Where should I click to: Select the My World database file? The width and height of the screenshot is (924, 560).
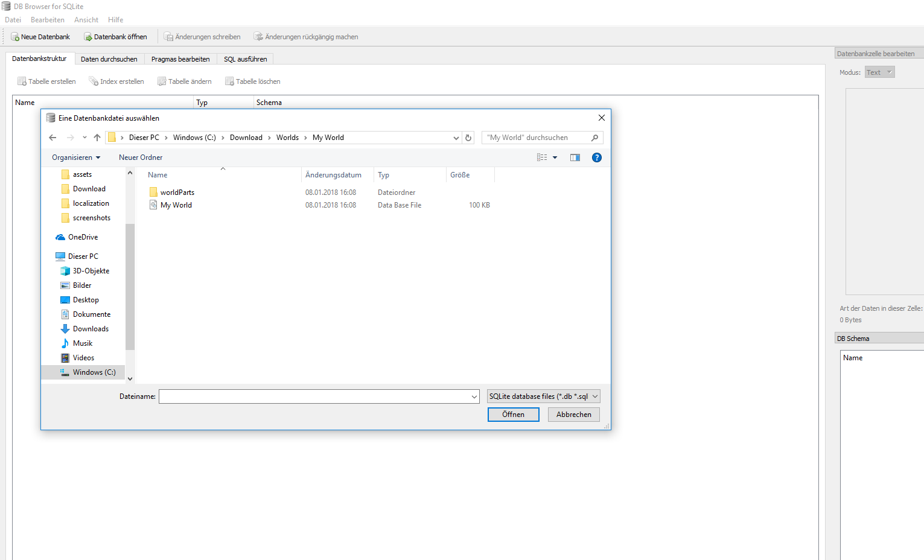[x=176, y=205]
